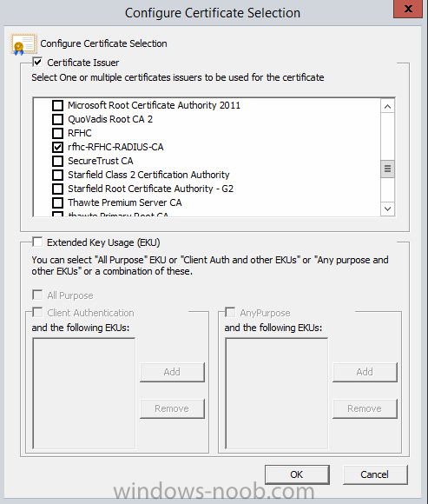The height and width of the screenshot is (504, 428).
Task: Click the 'Thawte Premium Server CA' label text
Action: coord(125,202)
